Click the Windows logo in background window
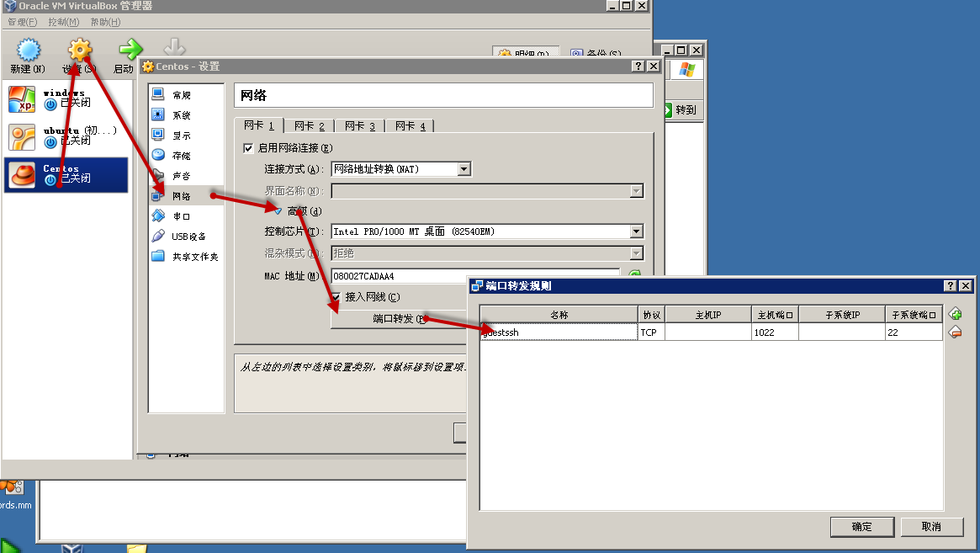The image size is (980, 553). pyautogui.click(x=687, y=69)
